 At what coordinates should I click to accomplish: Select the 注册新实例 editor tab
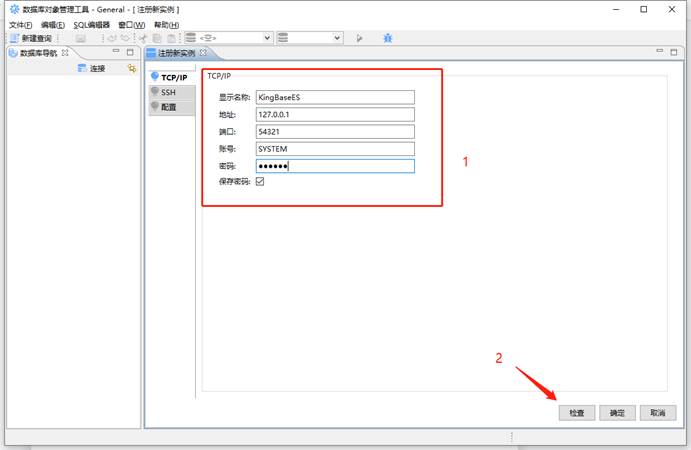tap(176, 53)
